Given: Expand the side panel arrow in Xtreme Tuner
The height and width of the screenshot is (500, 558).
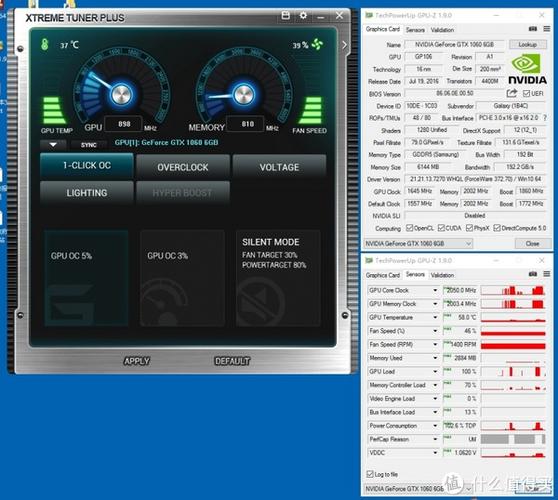Looking at the screenshot, I should (344, 45).
